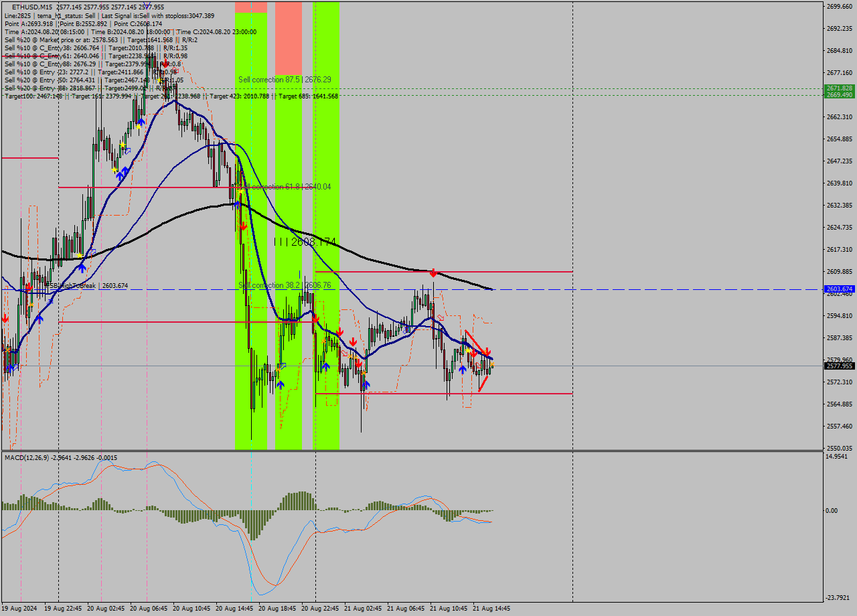Click the '20 Aug 02:45' time axis label
This screenshot has height=616, width=857.
[106, 609]
